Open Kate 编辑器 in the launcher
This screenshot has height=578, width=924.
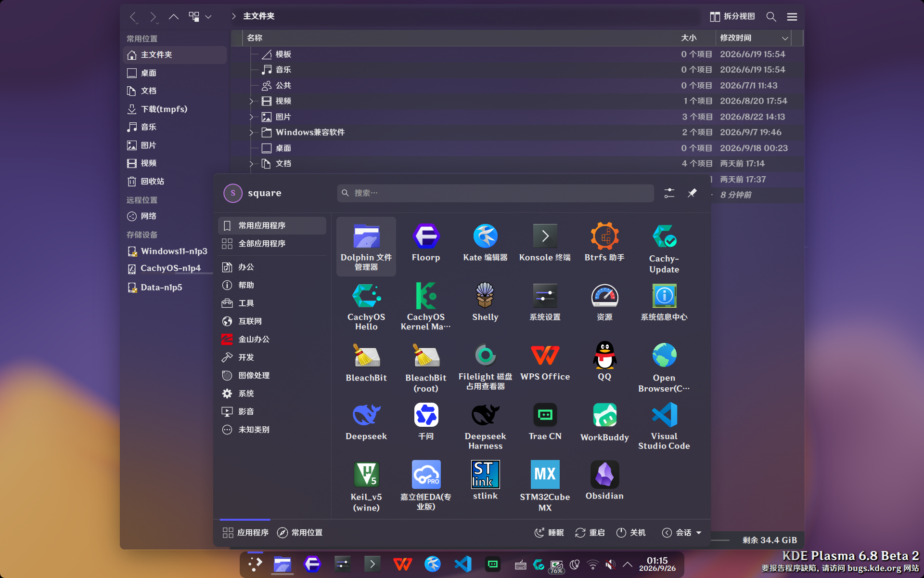[485, 243]
